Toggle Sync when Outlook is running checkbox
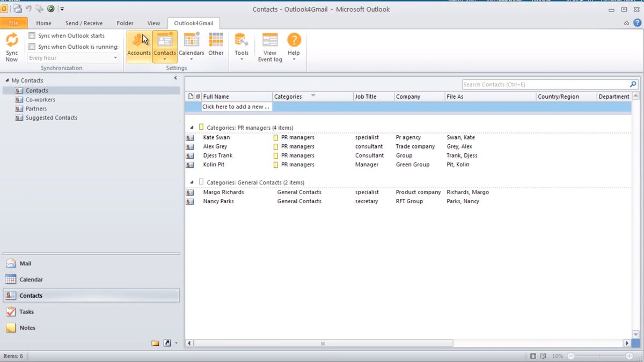This screenshot has width=644, height=362. [x=32, y=47]
